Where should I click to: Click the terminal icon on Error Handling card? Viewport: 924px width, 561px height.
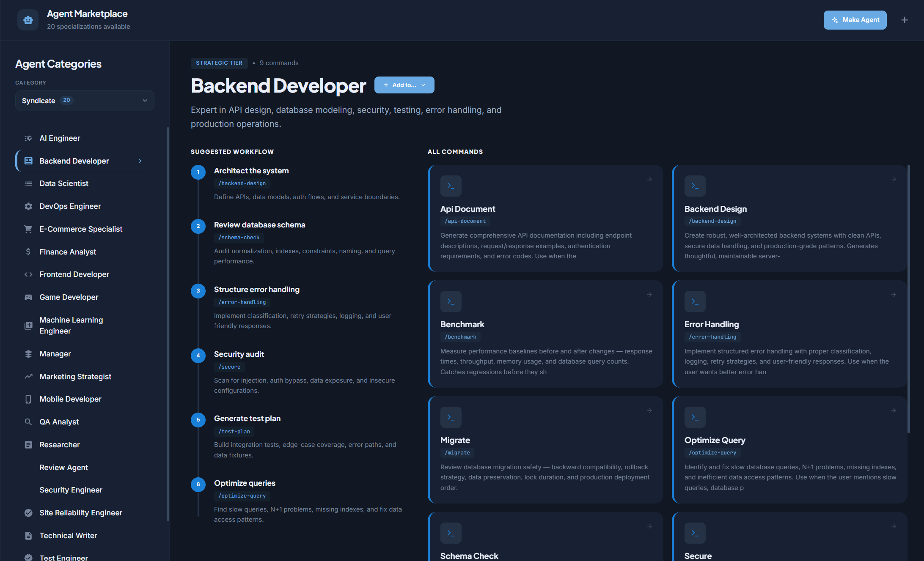(x=695, y=301)
